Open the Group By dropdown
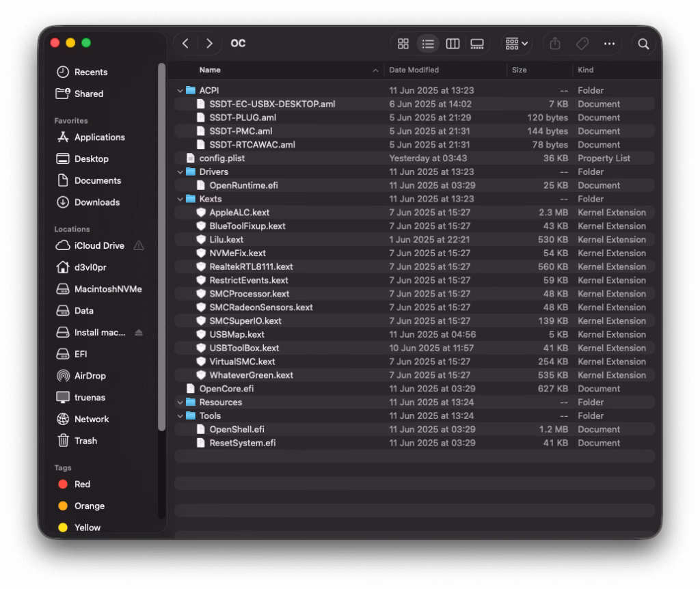 click(517, 44)
